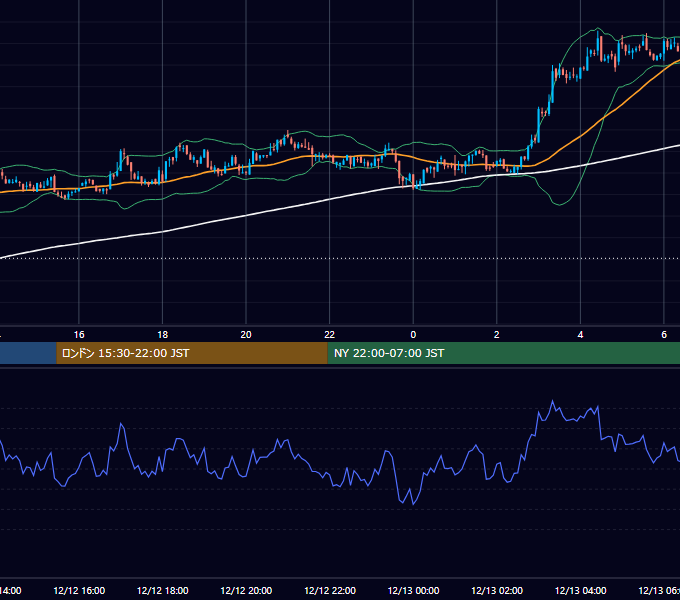Click the time axis label 4
Screen dimensions: 680x600
pos(580,335)
